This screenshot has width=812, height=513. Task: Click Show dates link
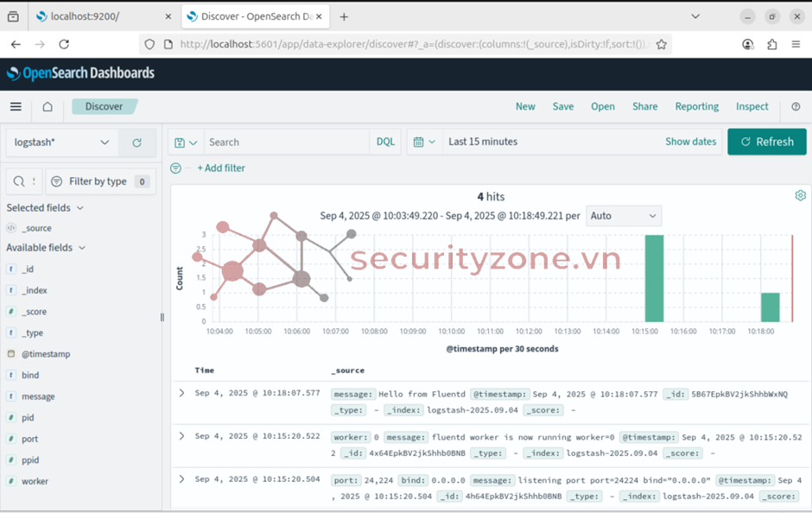point(690,142)
